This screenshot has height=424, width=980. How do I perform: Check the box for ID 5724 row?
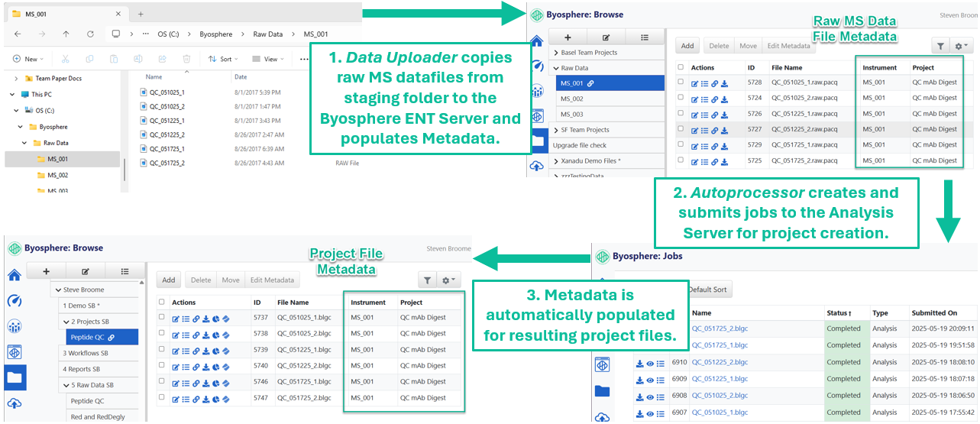pyautogui.click(x=681, y=98)
